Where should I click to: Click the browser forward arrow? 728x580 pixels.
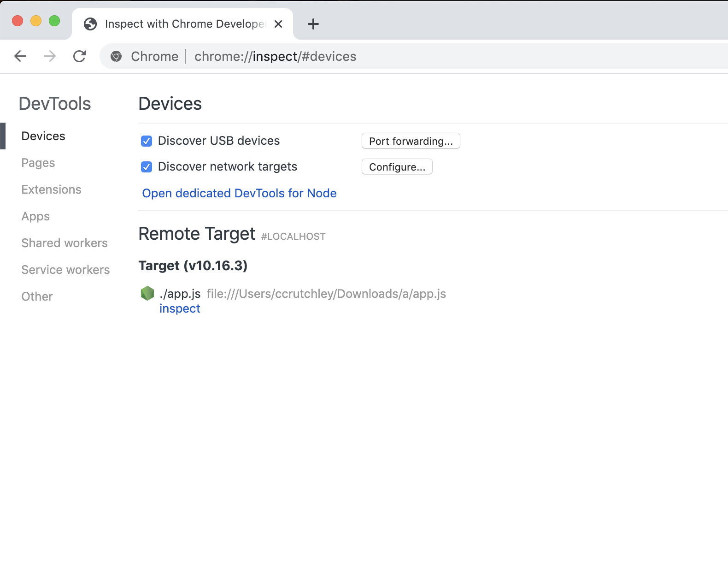point(50,56)
